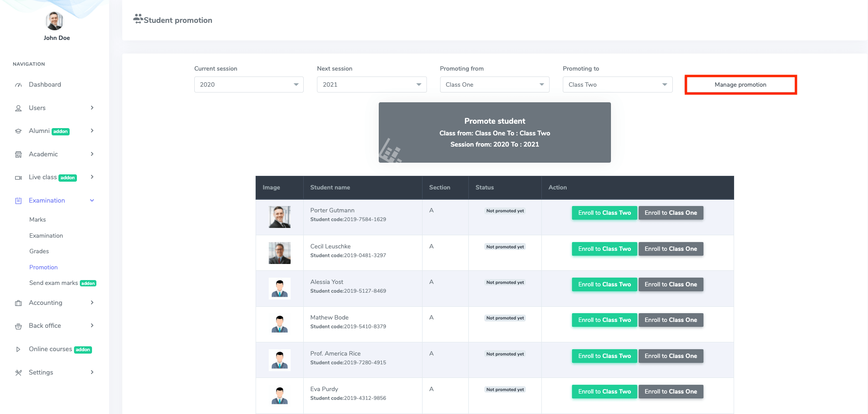Enroll Porter Gutmann to Class Two
Screen dimensions: 868x414
pos(604,213)
